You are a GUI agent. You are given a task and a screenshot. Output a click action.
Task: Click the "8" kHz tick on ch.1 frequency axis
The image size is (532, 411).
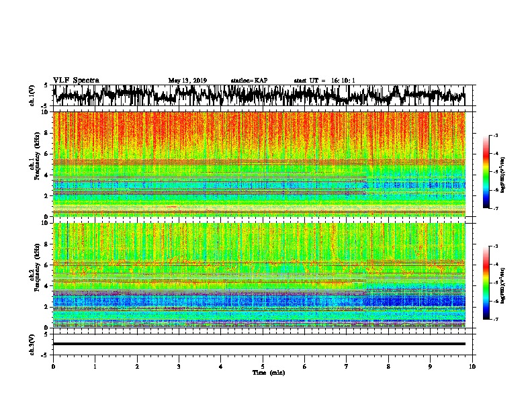coord(46,133)
